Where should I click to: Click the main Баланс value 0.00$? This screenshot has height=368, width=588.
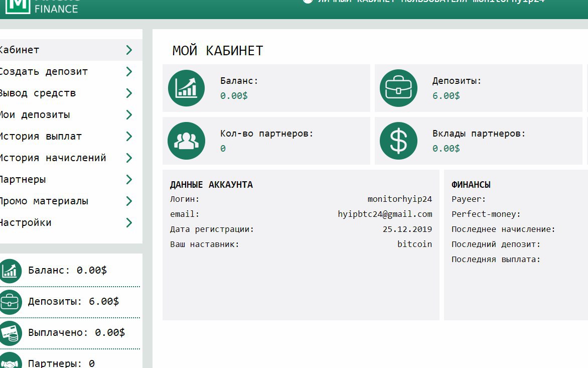(234, 96)
